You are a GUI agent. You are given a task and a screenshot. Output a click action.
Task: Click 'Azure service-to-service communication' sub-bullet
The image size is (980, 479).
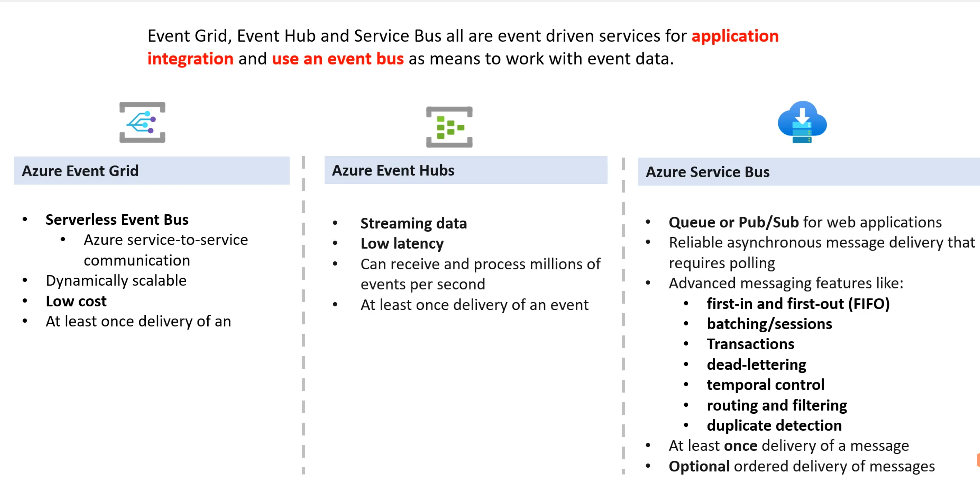(x=166, y=240)
